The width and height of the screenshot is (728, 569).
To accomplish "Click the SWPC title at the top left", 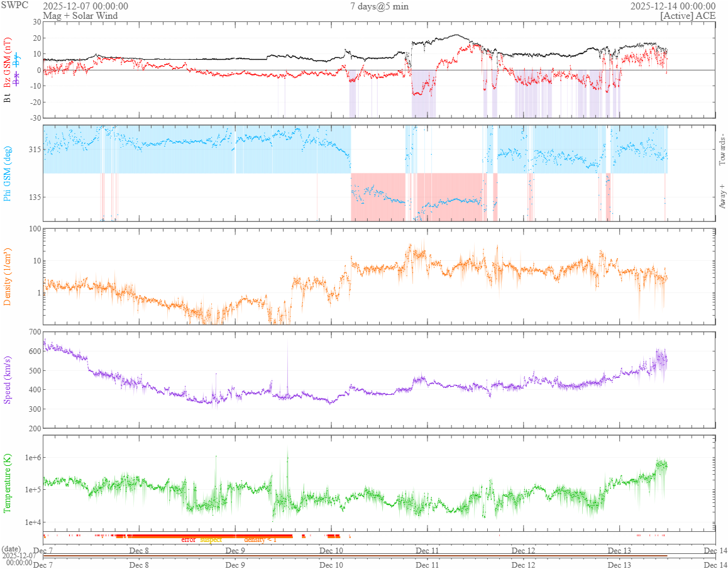I will pos(15,6).
